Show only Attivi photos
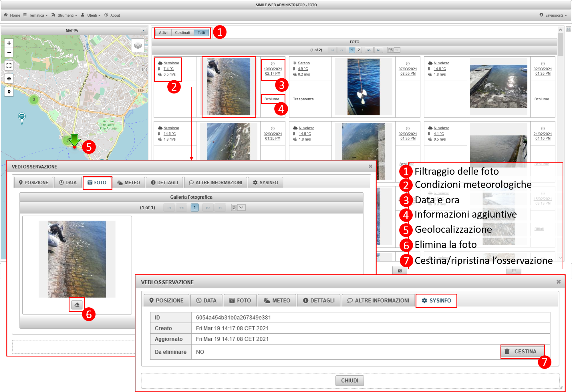 (163, 33)
